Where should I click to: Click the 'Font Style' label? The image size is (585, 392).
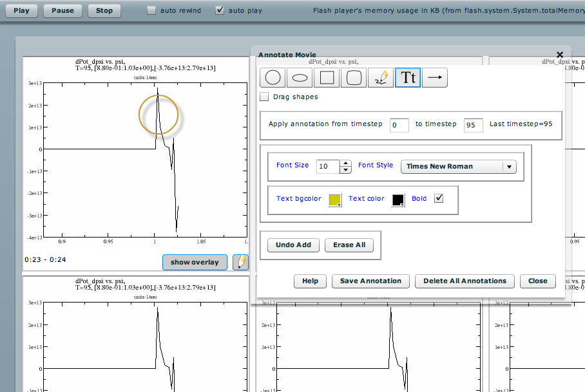(376, 165)
